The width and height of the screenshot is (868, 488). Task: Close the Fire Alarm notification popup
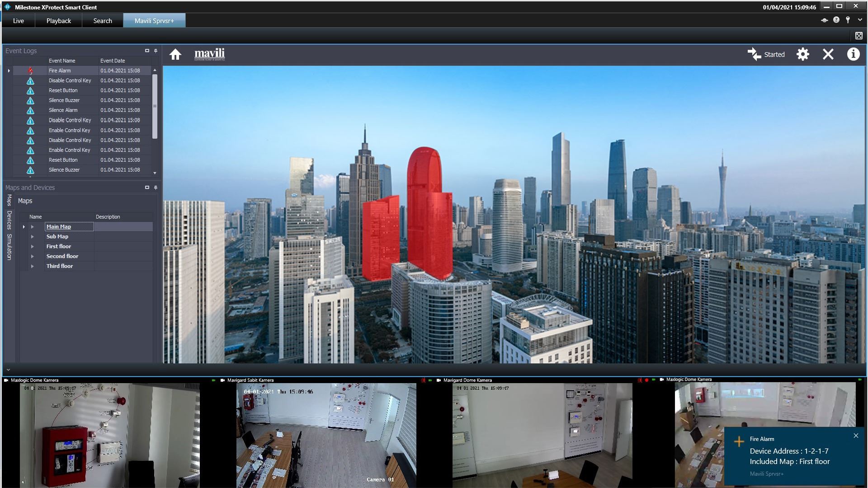[x=856, y=436]
